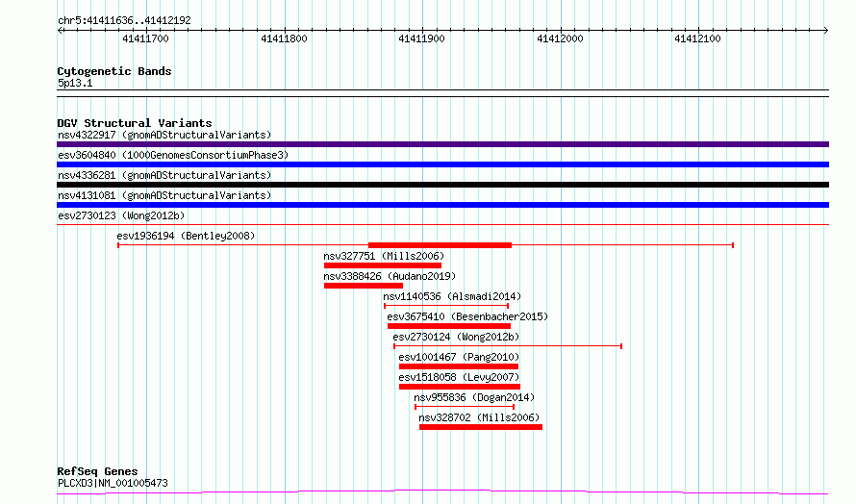Open esv1518058 (Levy2007) label
856x504 pixels.
point(459,377)
